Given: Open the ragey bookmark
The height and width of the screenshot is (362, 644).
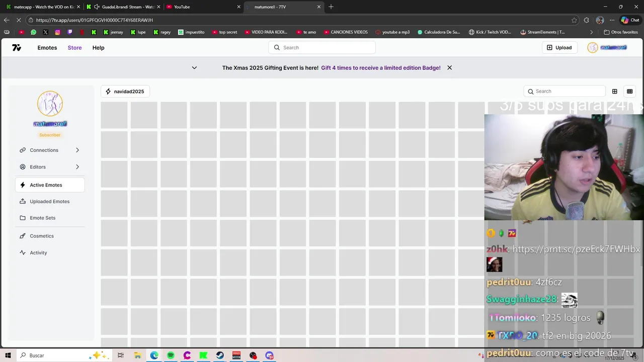Looking at the screenshot, I should [x=162, y=32].
